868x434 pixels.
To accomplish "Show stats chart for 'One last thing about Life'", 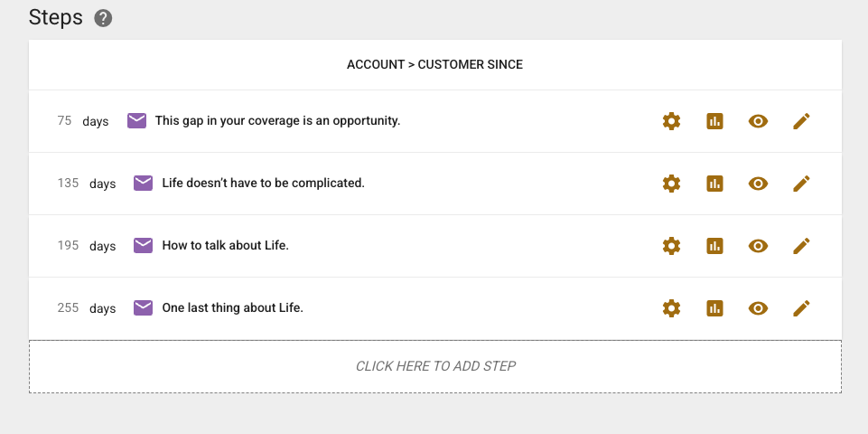I will [x=714, y=308].
